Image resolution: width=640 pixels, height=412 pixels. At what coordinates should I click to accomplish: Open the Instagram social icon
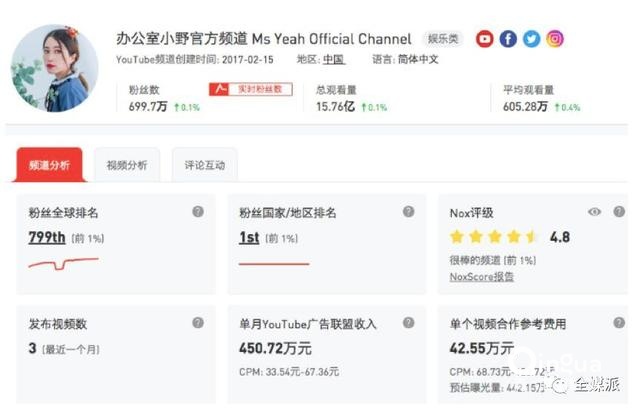click(555, 39)
